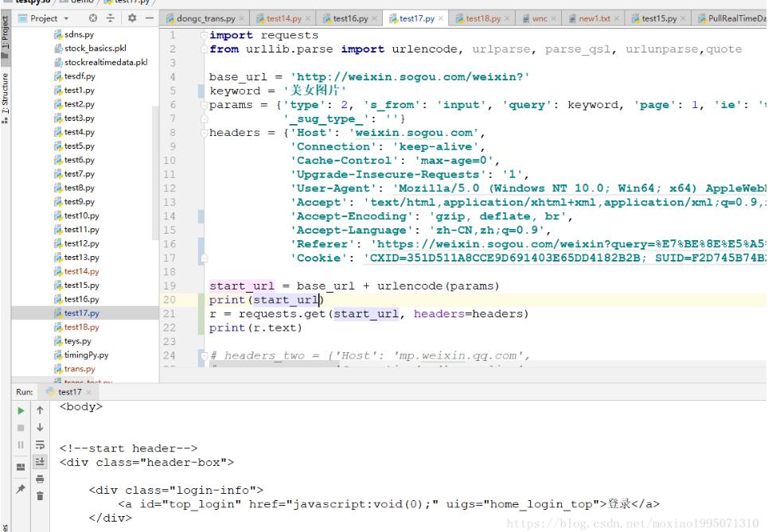
Task: Click the down arrow in Run toolbar
Action: [40, 427]
